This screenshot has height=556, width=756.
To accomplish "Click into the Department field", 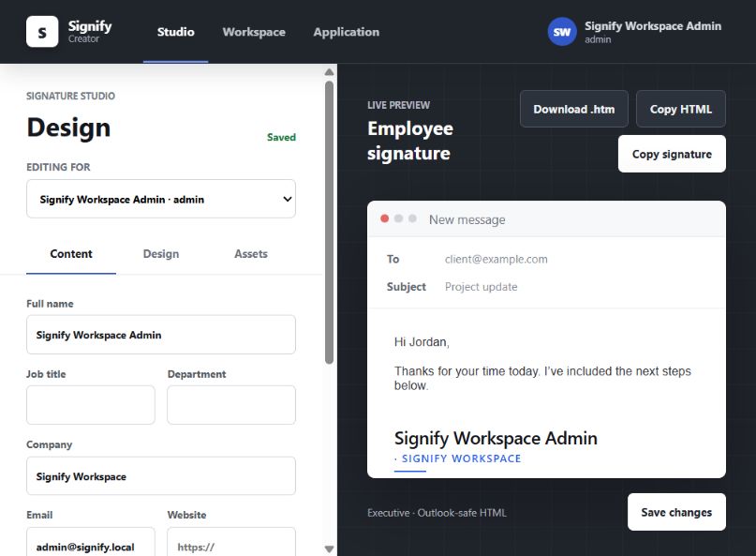I will tap(231, 405).
